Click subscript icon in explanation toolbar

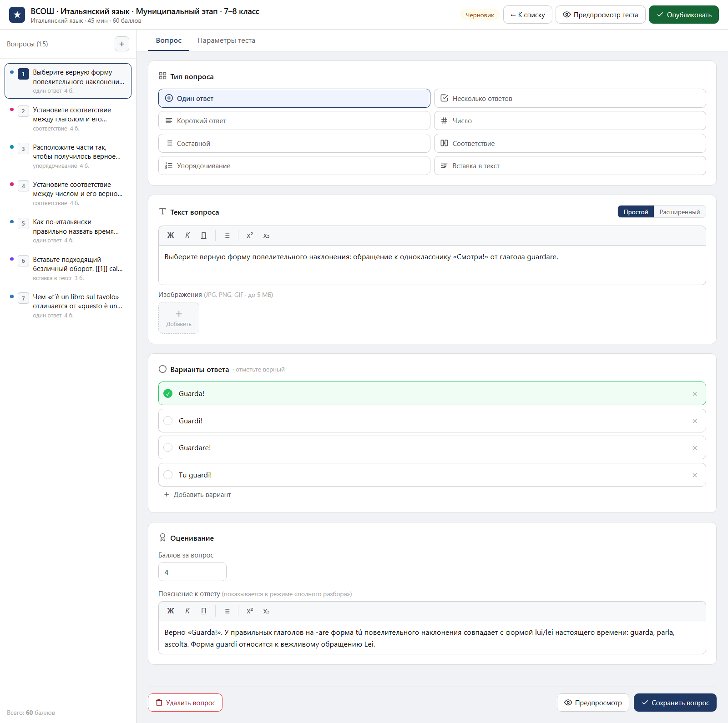pyautogui.click(x=266, y=611)
